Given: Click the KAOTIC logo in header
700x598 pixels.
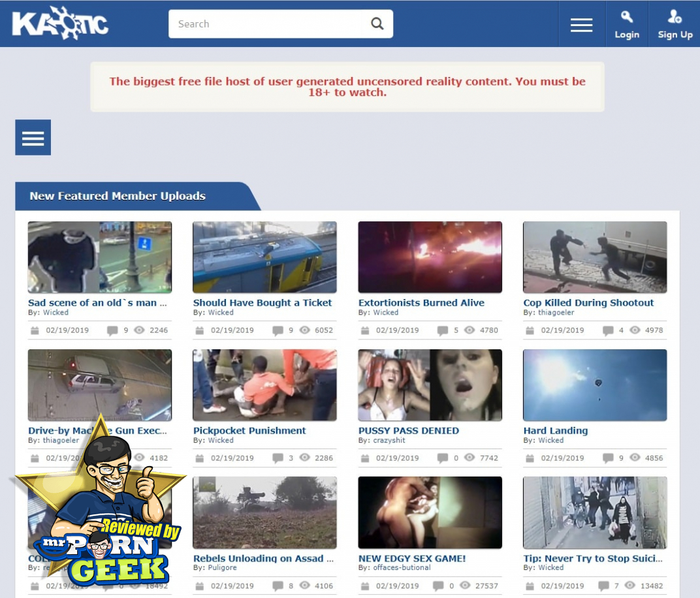Looking at the screenshot, I should point(60,24).
